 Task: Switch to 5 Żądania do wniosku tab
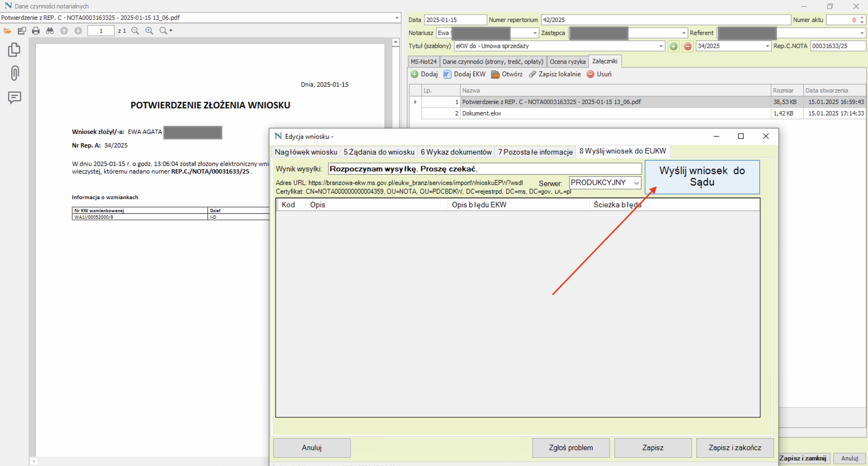379,152
